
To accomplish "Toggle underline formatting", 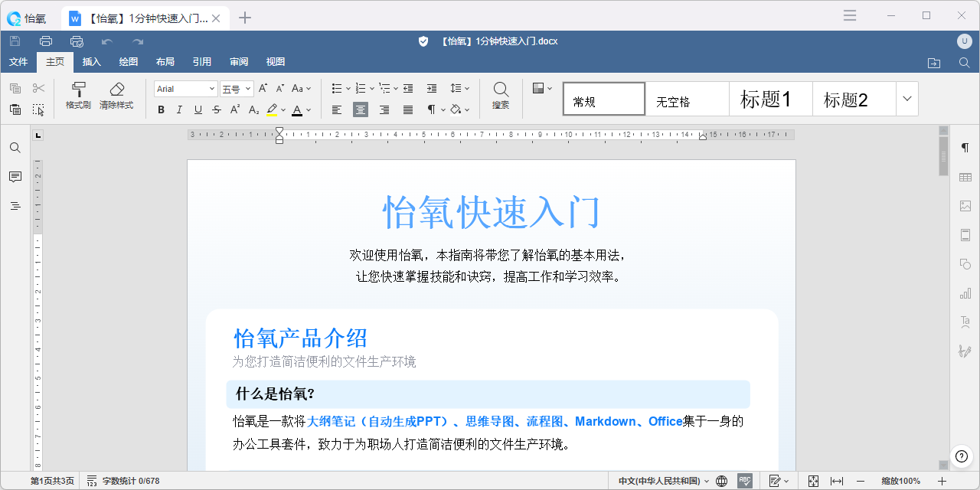I will 198,109.
